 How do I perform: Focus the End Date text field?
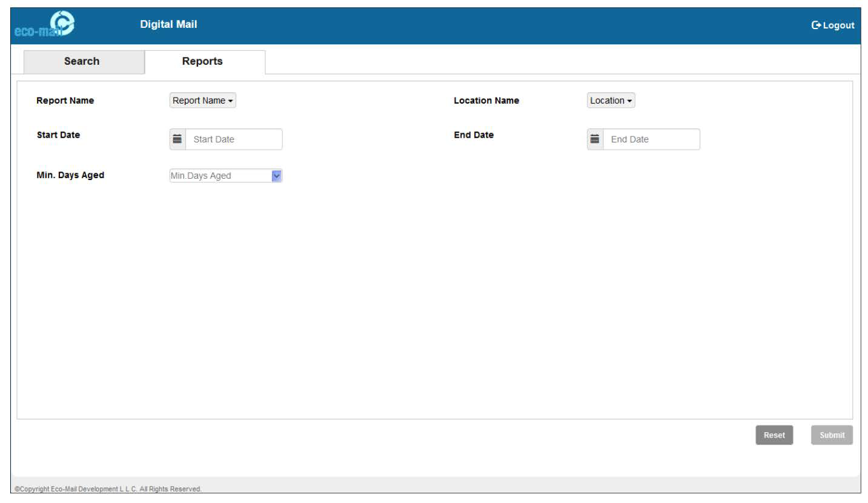pyautogui.click(x=651, y=139)
